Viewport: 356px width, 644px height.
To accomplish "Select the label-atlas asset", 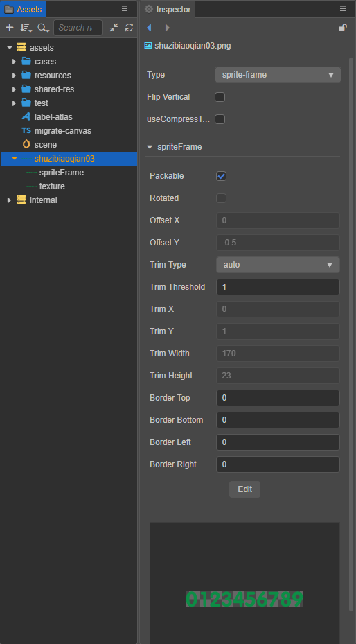I will 53,117.
